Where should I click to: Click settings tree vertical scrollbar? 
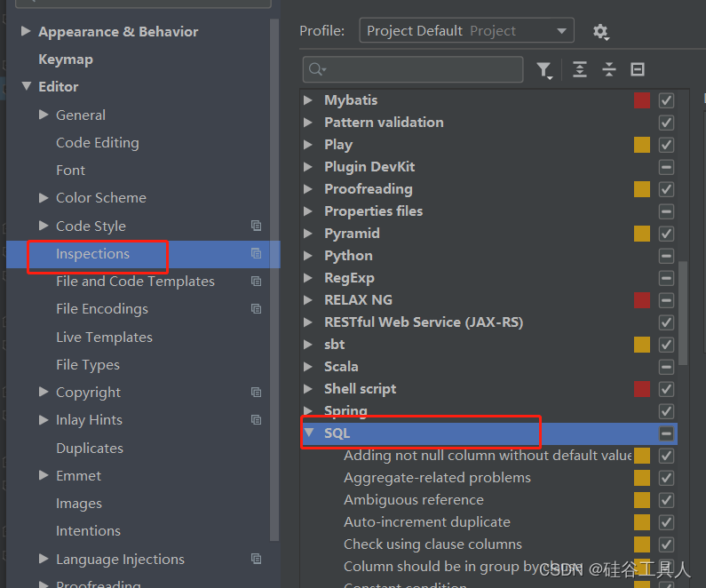point(274,279)
